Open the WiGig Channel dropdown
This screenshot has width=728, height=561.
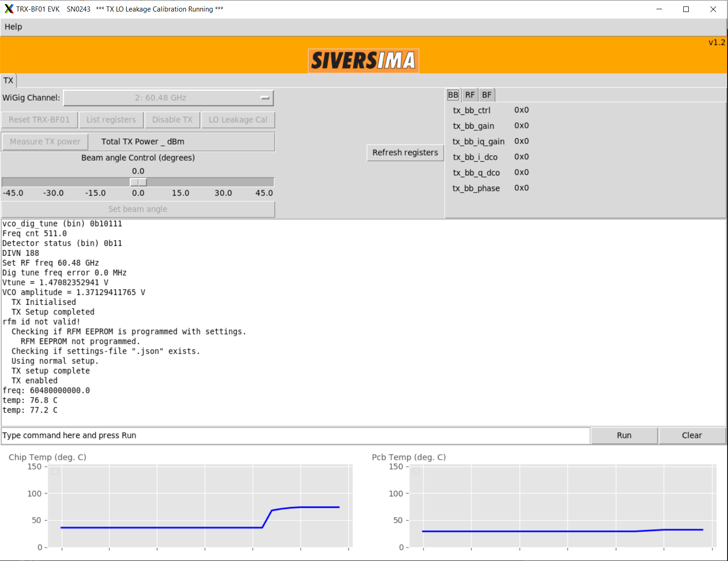click(x=168, y=98)
